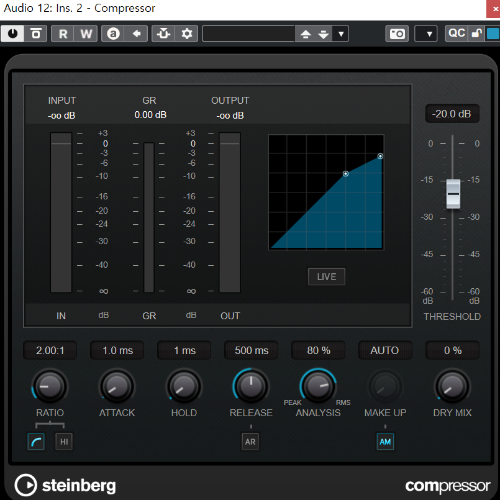The height and width of the screenshot is (500, 500).
Task: Open the side-chain settings gear
Action: [187, 34]
